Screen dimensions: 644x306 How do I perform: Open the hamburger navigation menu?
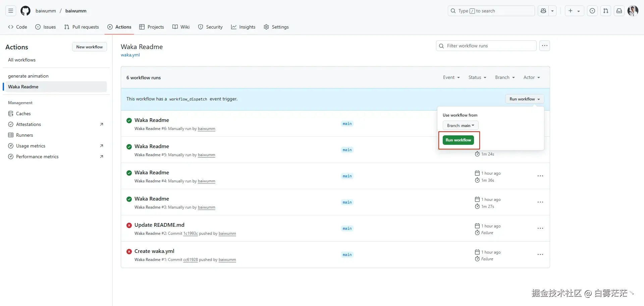[11, 11]
